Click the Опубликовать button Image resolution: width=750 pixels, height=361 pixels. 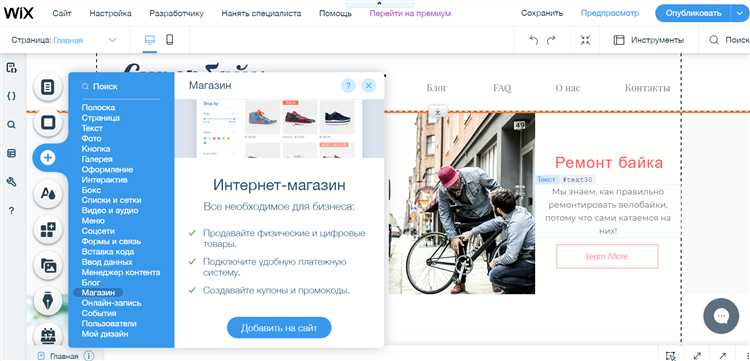pos(693,13)
